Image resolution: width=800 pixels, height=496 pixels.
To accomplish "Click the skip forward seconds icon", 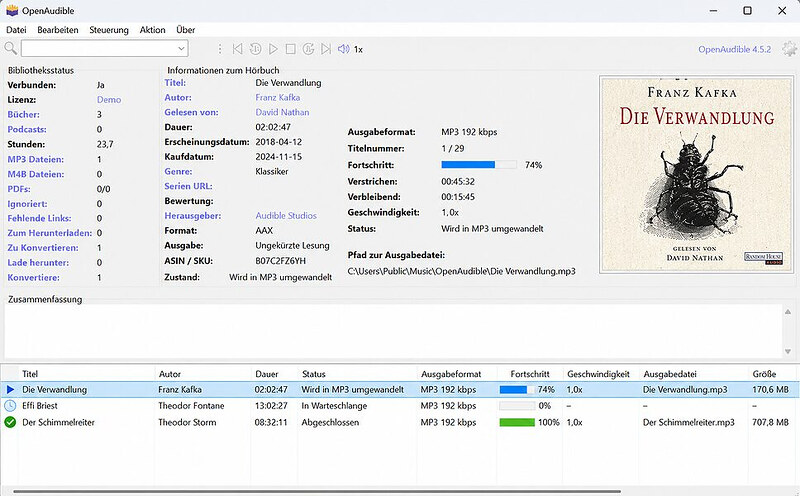I will click(308, 49).
